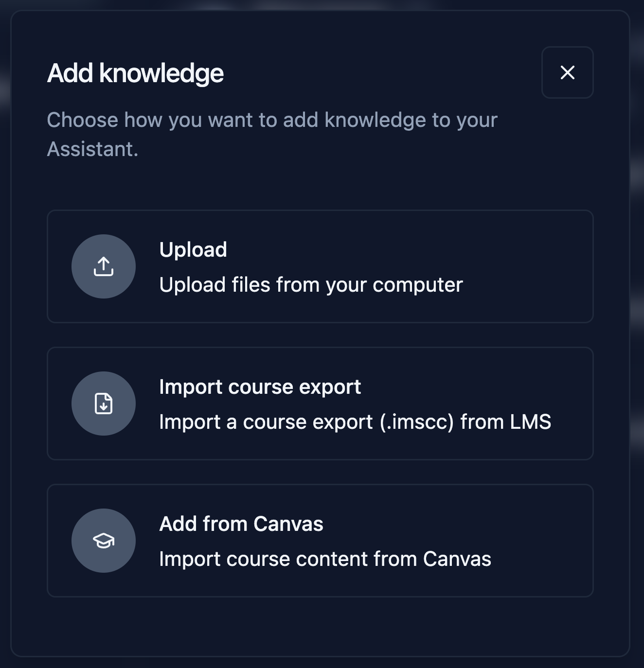Viewport: 644px width, 668px height.
Task: Select the Upload icon with the up arrow
Action: 103,266
